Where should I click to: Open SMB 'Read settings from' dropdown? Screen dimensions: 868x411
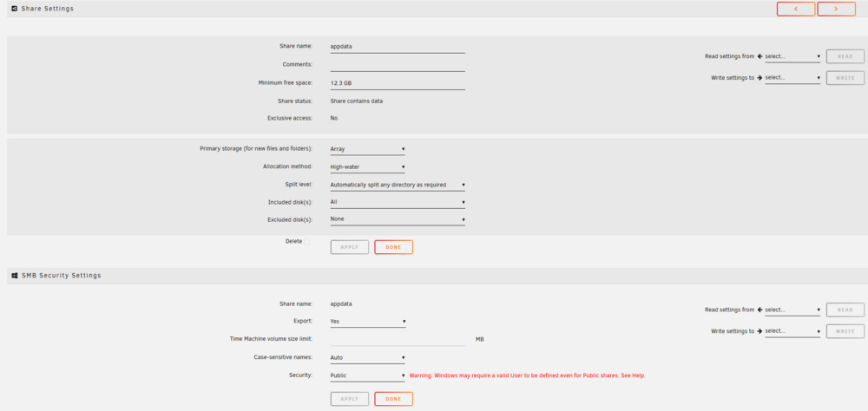[792, 310]
